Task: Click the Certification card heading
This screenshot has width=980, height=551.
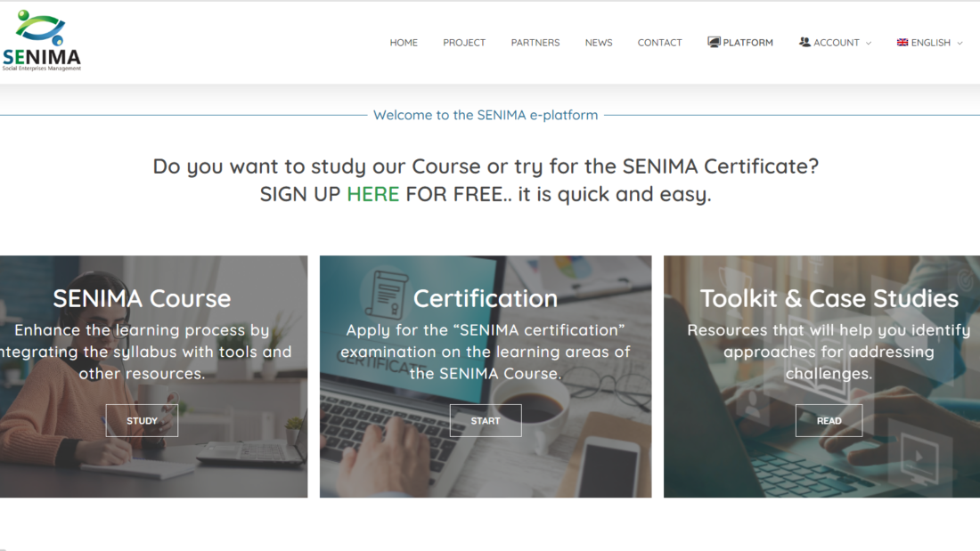Action: tap(485, 298)
